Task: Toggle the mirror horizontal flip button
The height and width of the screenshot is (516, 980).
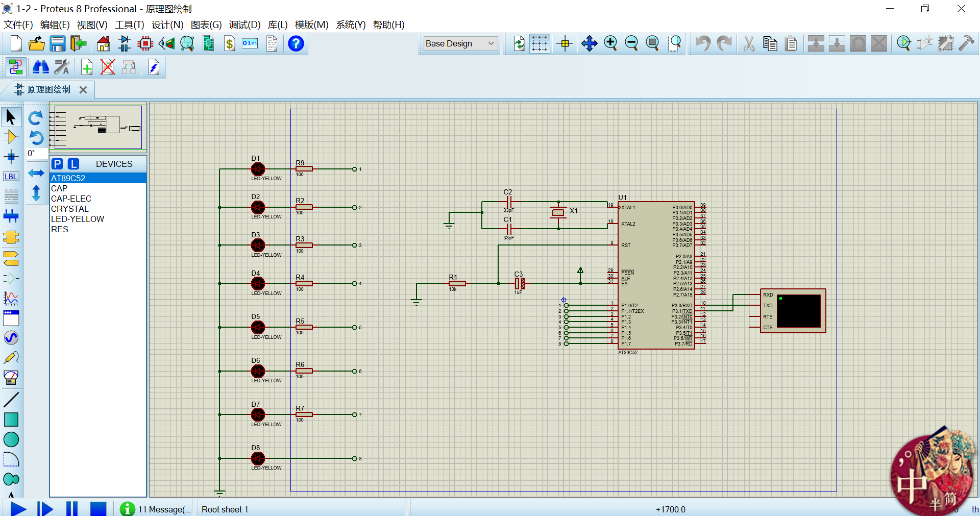Action: coord(36,173)
